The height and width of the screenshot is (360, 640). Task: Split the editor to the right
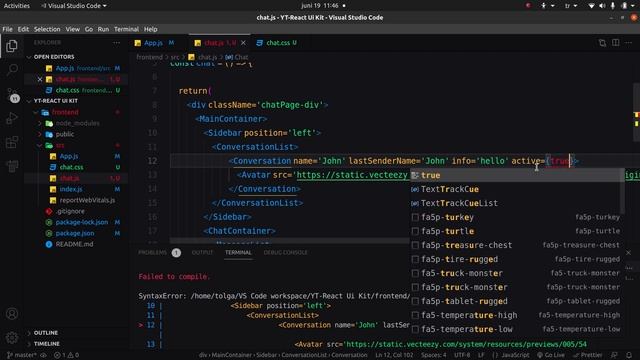[x=616, y=43]
